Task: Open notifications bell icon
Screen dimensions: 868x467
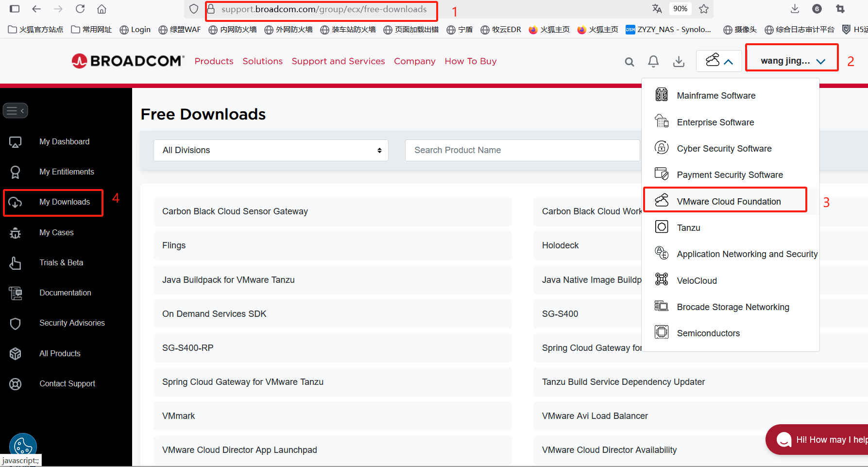Action: (x=654, y=61)
